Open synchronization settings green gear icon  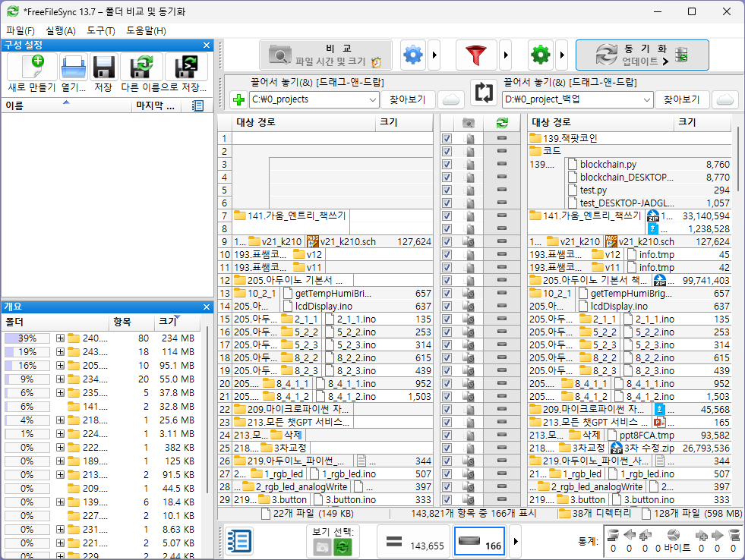point(541,55)
